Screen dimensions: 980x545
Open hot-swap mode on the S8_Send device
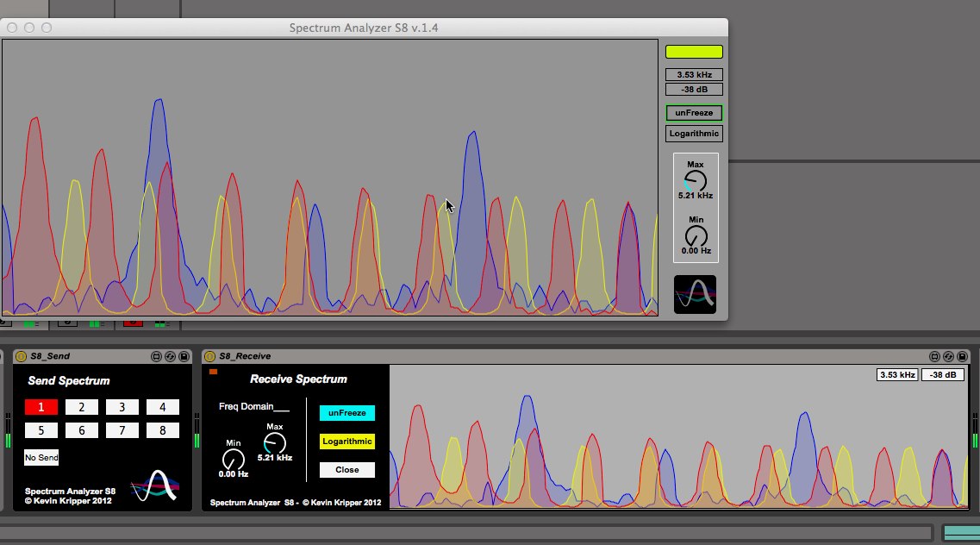point(170,355)
